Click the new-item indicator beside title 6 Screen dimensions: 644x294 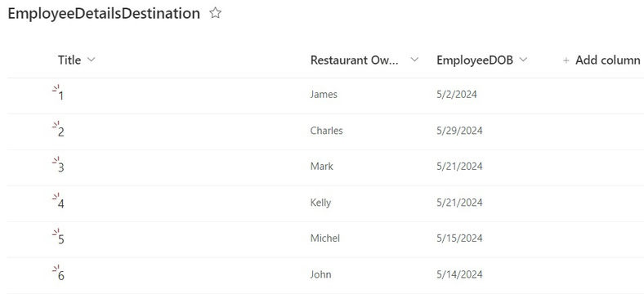(x=56, y=268)
